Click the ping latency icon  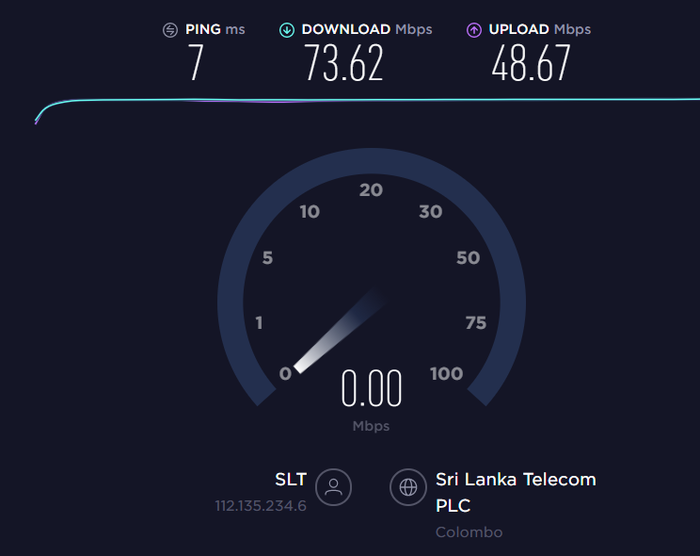(x=170, y=30)
